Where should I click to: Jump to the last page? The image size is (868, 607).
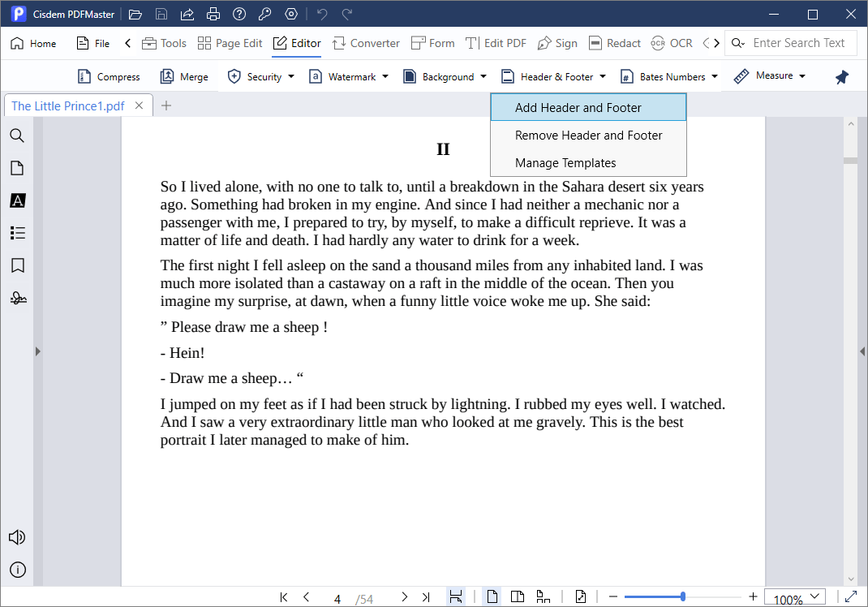tap(426, 597)
